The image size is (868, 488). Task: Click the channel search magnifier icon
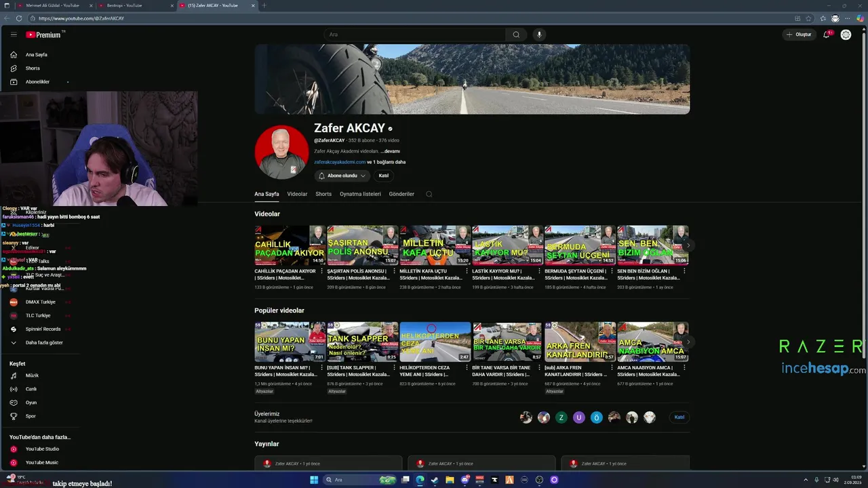click(x=429, y=194)
